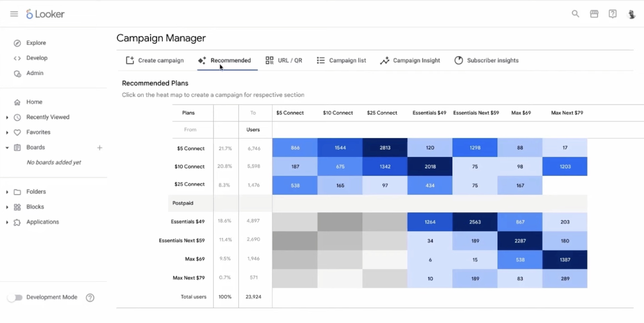
Task: Click the Development Mode help icon
Action: [90, 298]
